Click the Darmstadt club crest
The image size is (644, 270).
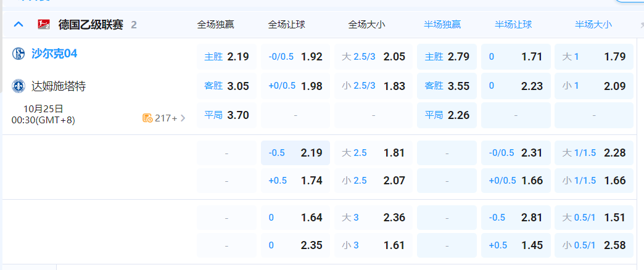coord(19,86)
